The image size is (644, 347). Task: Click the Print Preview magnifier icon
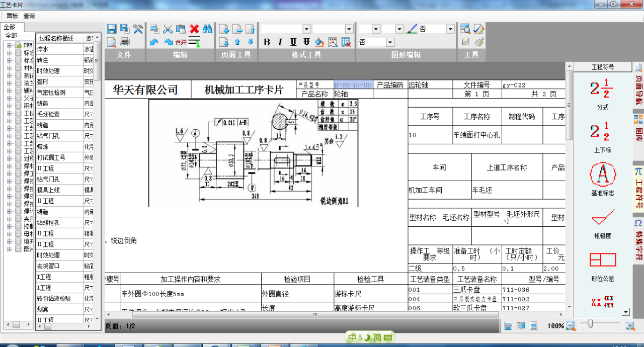112,42
